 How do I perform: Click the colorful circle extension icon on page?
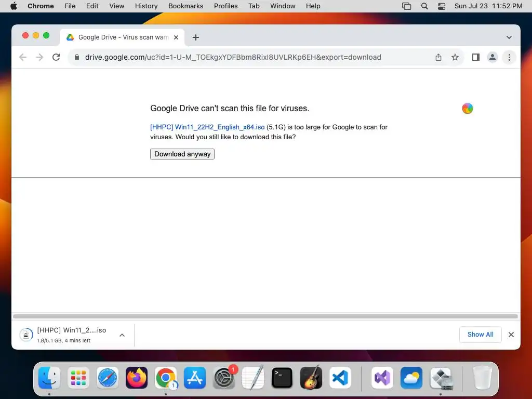[x=467, y=108]
